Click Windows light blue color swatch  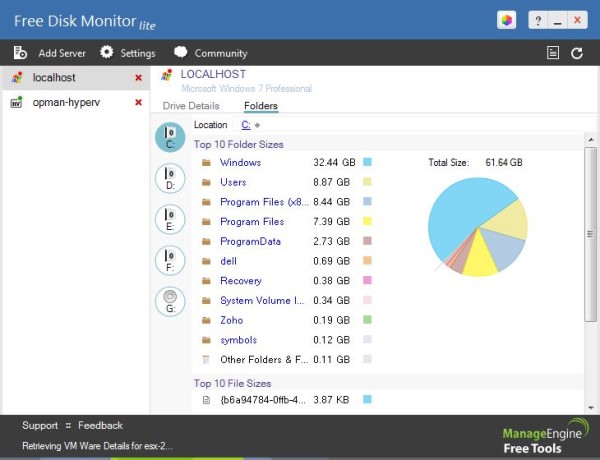(367, 162)
